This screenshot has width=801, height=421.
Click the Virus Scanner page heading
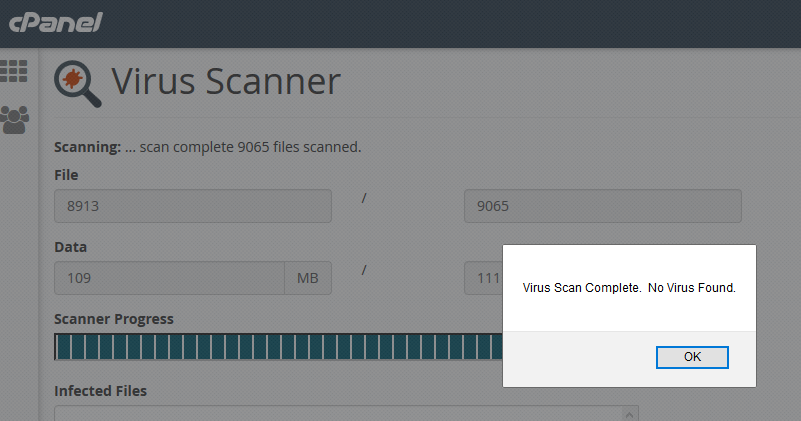tap(226, 82)
